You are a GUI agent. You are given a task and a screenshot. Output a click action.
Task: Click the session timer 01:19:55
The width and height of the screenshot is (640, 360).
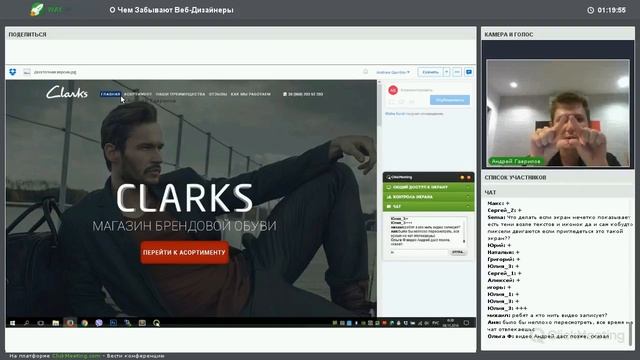click(x=611, y=10)
